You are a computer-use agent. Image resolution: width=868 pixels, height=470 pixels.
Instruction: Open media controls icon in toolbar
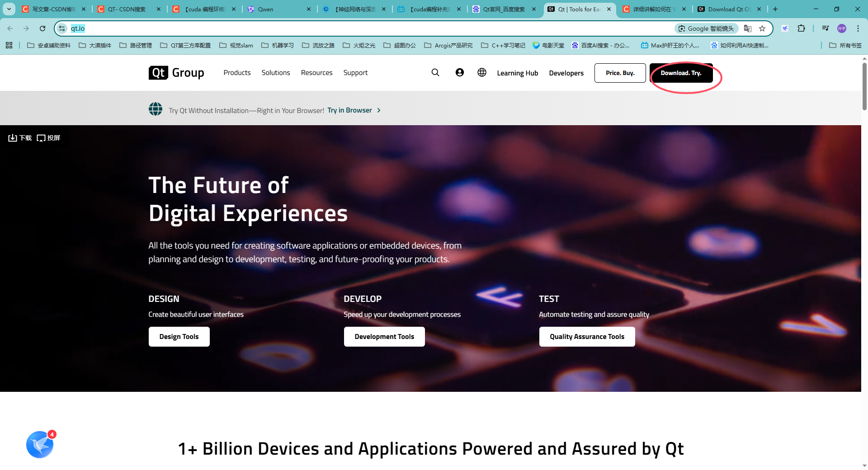coord(826,28)
